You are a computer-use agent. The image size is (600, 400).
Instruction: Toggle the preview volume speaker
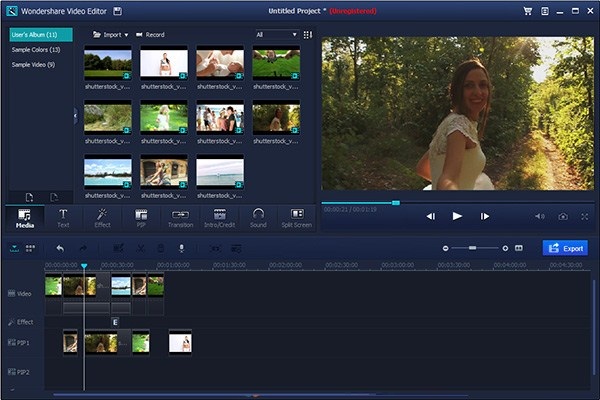coord(540,216)
